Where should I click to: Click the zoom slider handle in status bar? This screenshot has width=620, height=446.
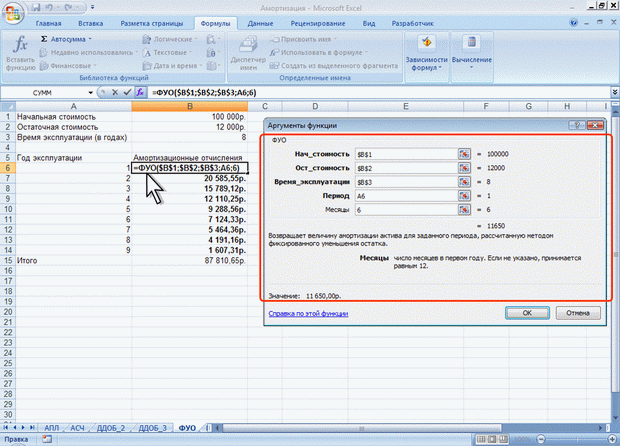click(577, 439)
